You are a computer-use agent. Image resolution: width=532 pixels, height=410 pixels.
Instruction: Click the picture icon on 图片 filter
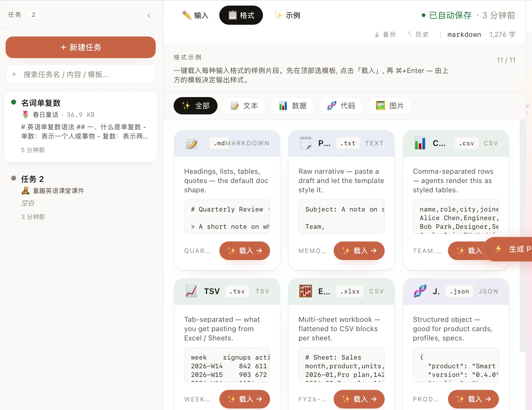click(x=381, y=106)
